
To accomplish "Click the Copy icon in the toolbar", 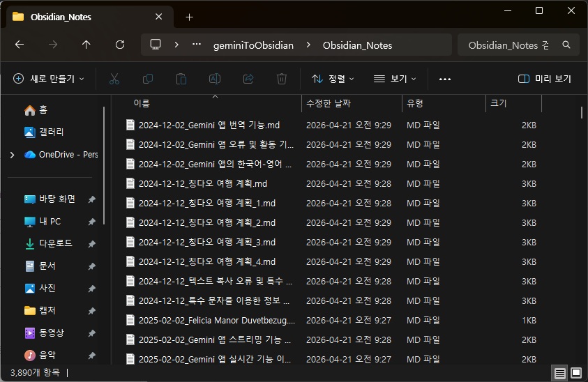I will (148, 79).
